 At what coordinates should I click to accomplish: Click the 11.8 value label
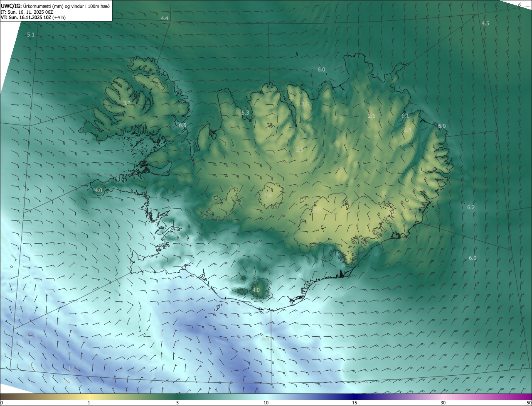[x=32, y=335]
